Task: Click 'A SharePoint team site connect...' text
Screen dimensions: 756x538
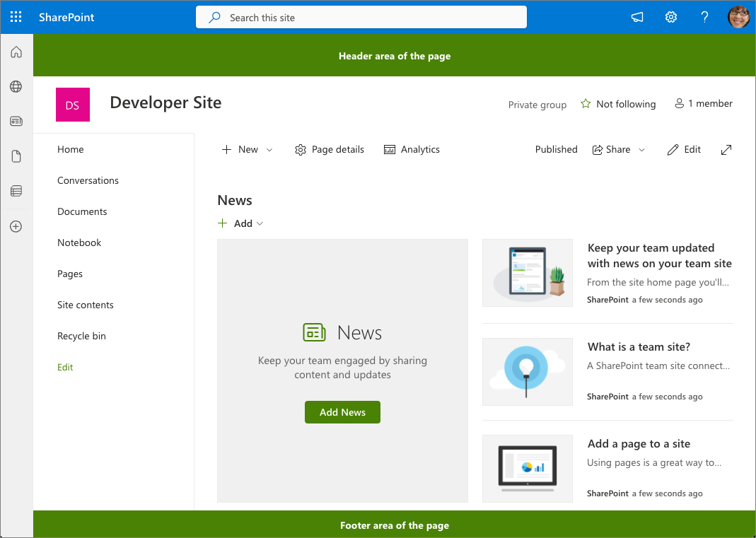Action: point(658,366)
